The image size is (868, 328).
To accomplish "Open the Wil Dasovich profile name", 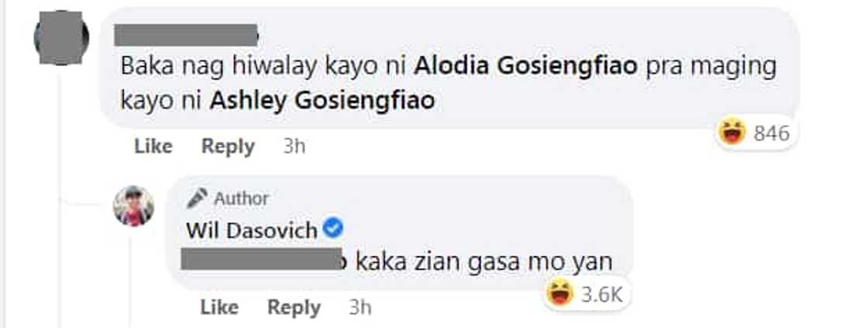I will tap(251, 230).
